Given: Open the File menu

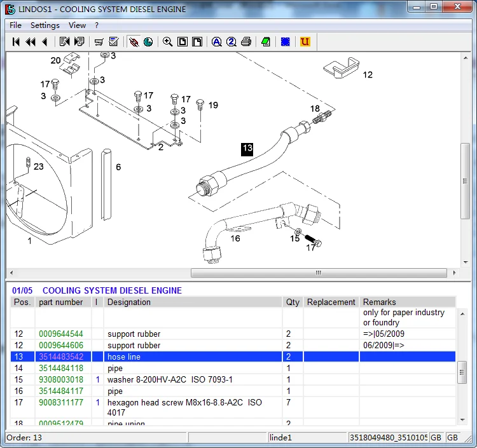Looking at the screenshot, I should click(x=15, y=25).
